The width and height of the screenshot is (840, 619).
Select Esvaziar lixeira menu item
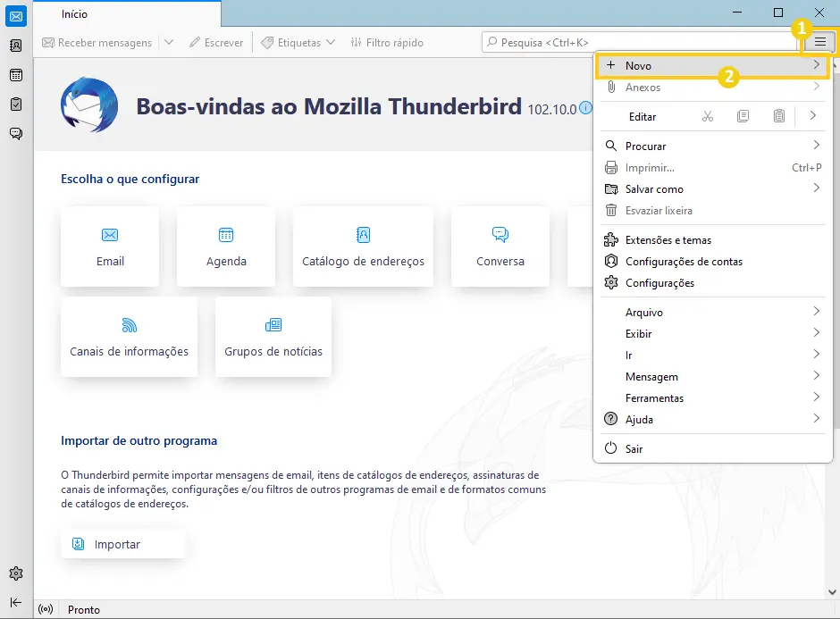click(712, 211)
